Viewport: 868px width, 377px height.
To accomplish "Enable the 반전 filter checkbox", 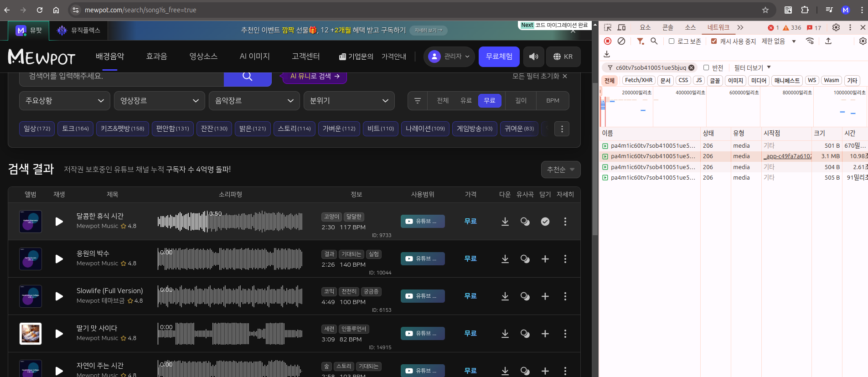I will point(706,67).
